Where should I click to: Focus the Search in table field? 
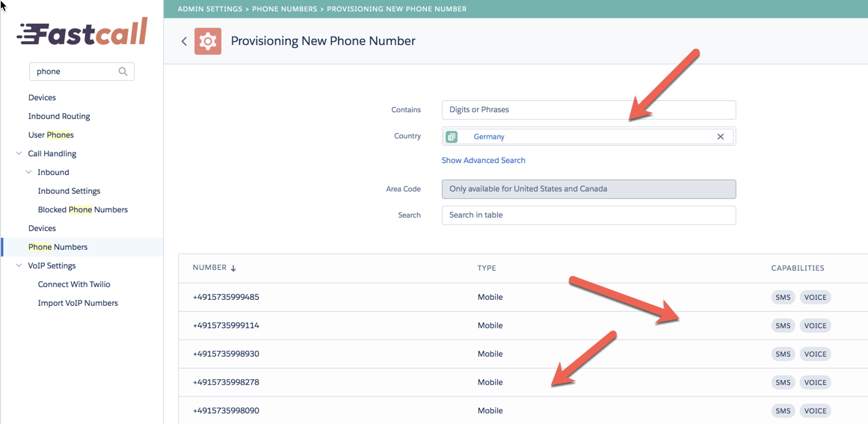click(589, 215)
